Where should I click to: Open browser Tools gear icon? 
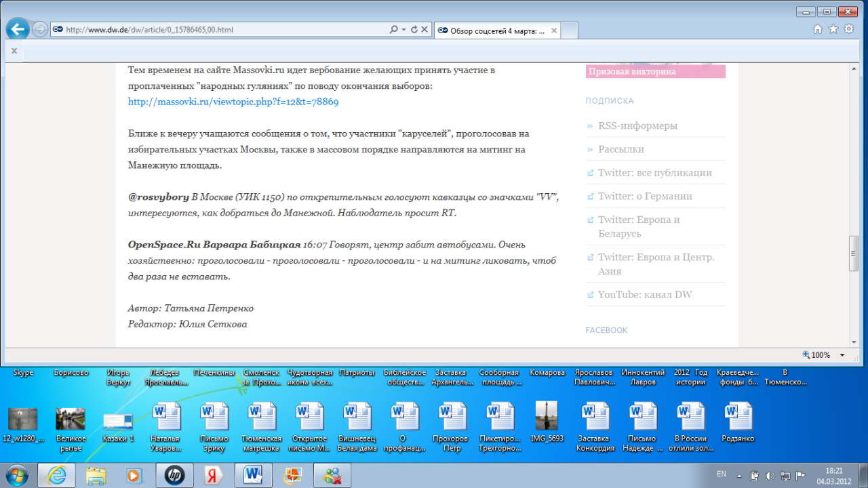click(848, 29)
